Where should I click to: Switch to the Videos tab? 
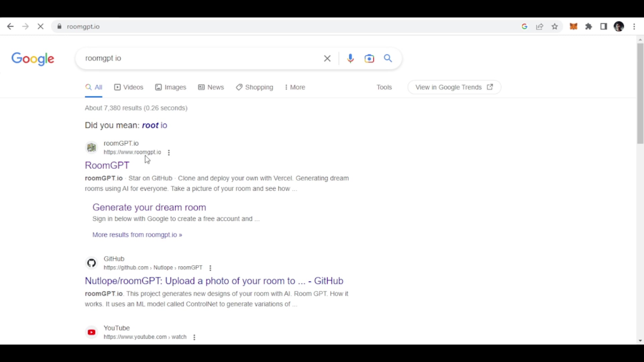point(129,87)
